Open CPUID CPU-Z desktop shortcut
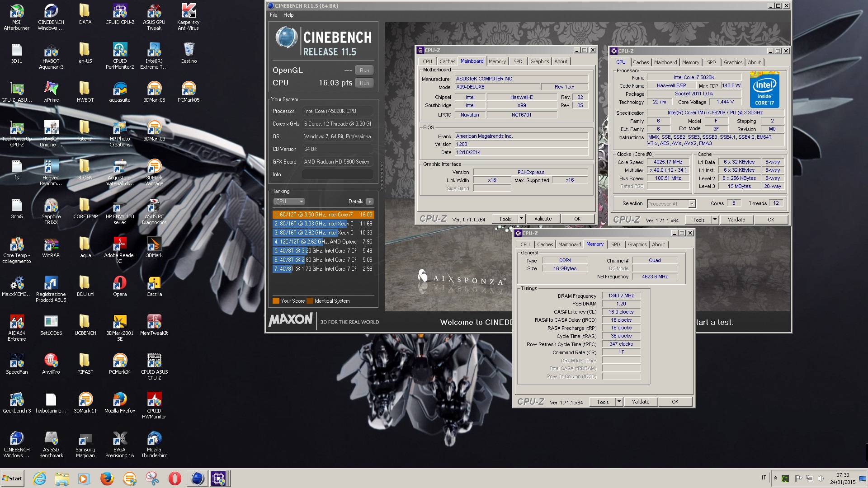 coord(120,14)
